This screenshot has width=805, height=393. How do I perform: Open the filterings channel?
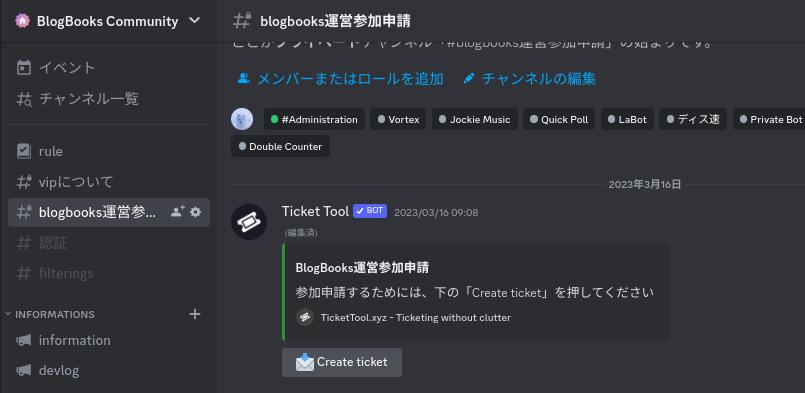pos(109,273)
